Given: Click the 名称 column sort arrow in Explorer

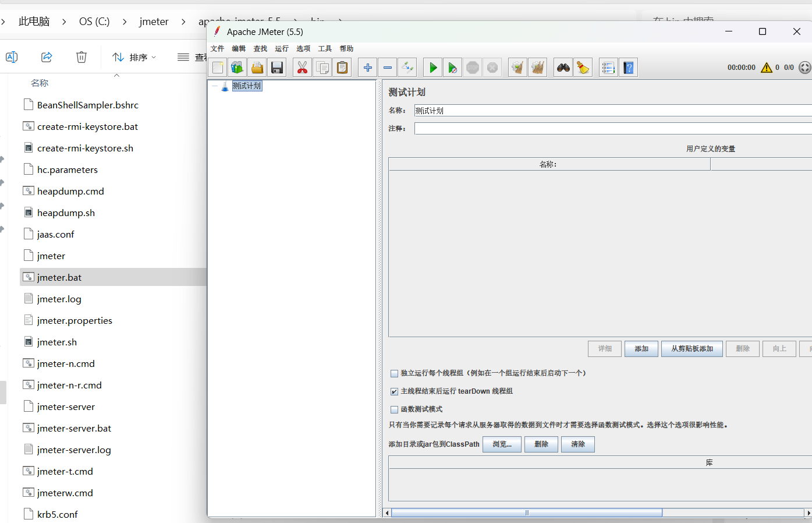Looking at the screenshot, I should 116,76.
